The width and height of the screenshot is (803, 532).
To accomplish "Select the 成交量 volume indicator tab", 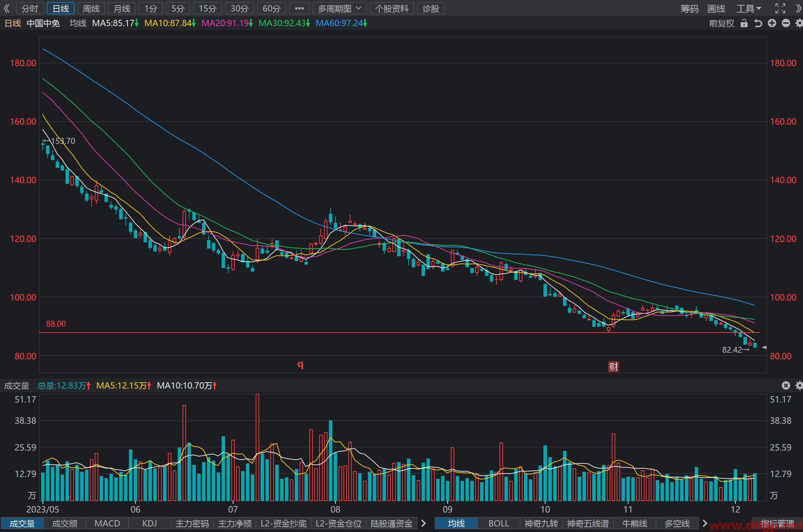I will 22,523.
